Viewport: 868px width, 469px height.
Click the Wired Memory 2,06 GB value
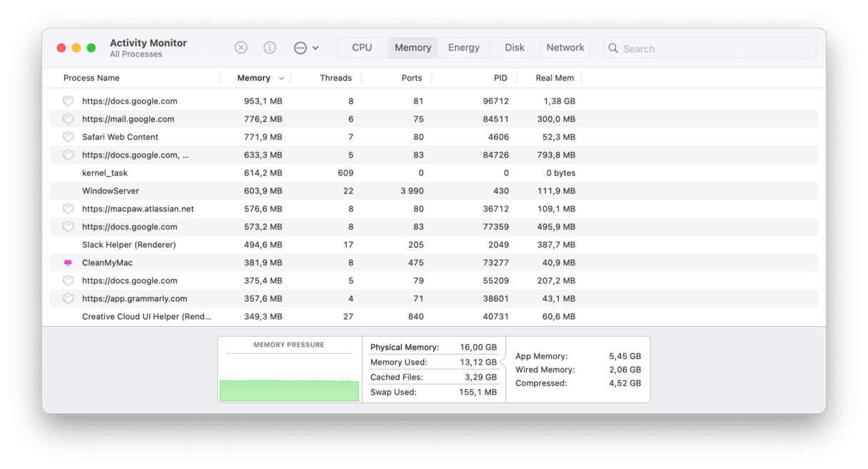[626, 370]
